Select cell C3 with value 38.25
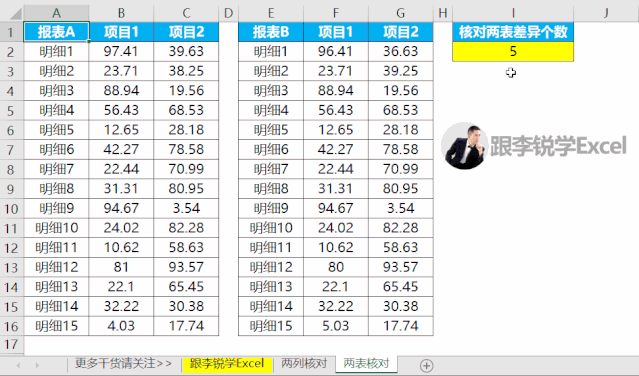Image resolution: width=639 pixels, height=376 pixels. point(186,71)
